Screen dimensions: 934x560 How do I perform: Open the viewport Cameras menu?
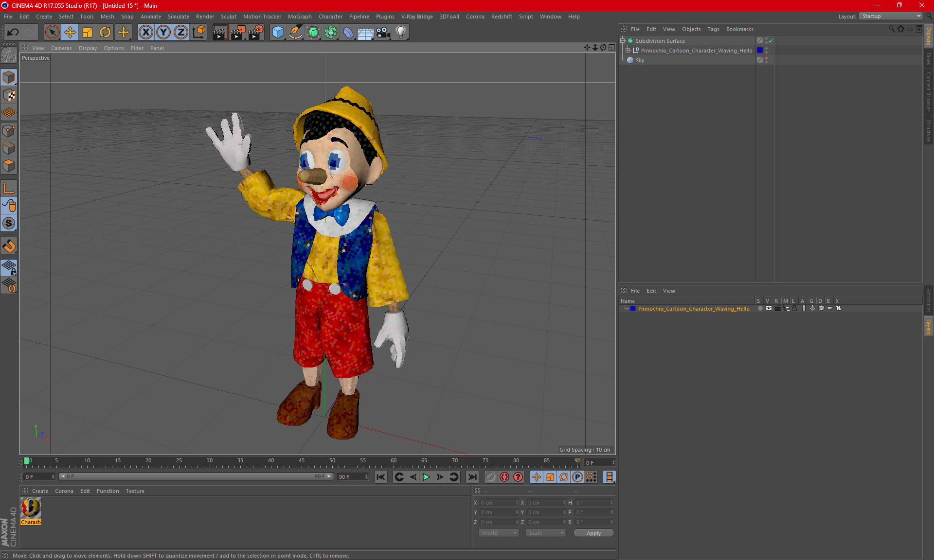[x=61, y=48]
